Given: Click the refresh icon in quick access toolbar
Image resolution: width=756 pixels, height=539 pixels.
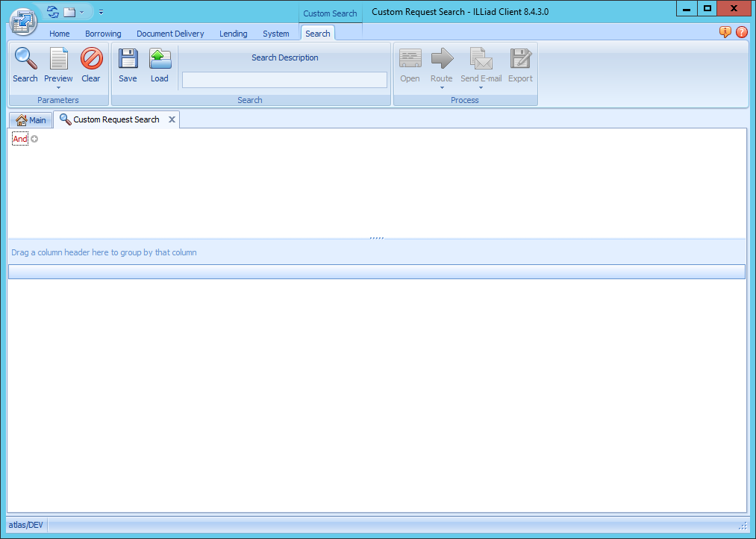Looking at the screenshot, I should 53,12.
